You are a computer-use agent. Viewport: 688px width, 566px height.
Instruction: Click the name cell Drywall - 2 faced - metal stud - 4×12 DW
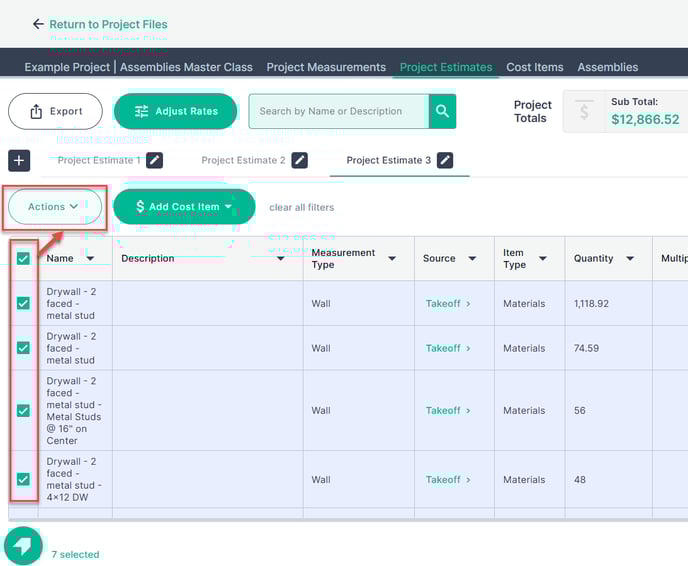(74, 480)
